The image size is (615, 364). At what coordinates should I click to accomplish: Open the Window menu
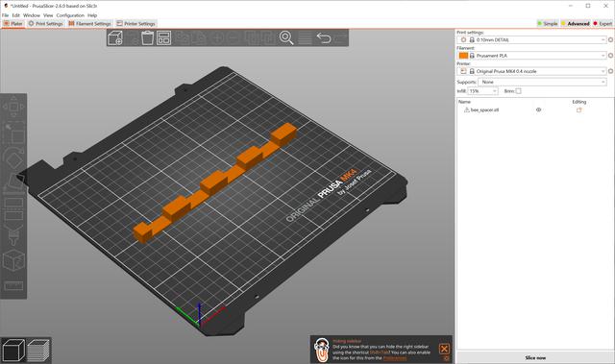[32, 15]
